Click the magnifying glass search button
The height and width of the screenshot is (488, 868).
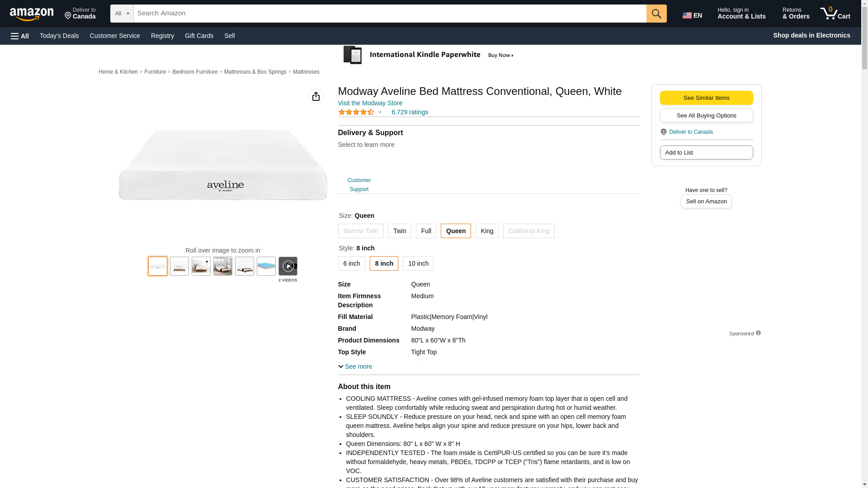click(656, 14)
